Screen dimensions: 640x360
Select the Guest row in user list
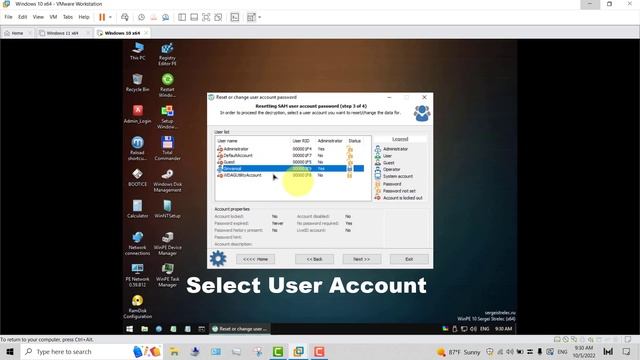(x=290, y=162)
